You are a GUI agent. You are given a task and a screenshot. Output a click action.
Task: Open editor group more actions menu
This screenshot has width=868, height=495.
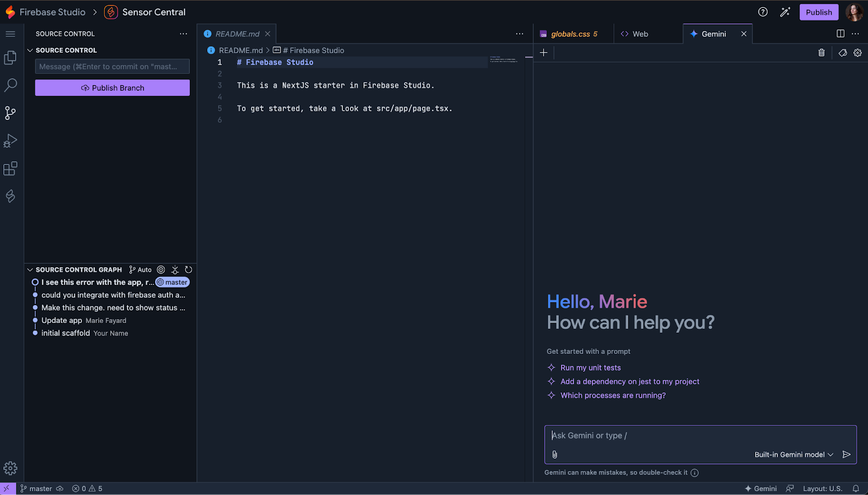(x=520, y=34)
